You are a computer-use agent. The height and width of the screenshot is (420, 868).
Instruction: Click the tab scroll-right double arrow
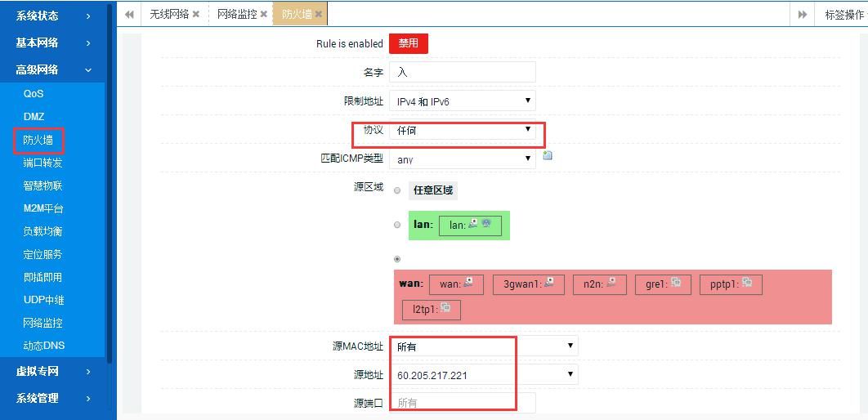click(802, 15)
